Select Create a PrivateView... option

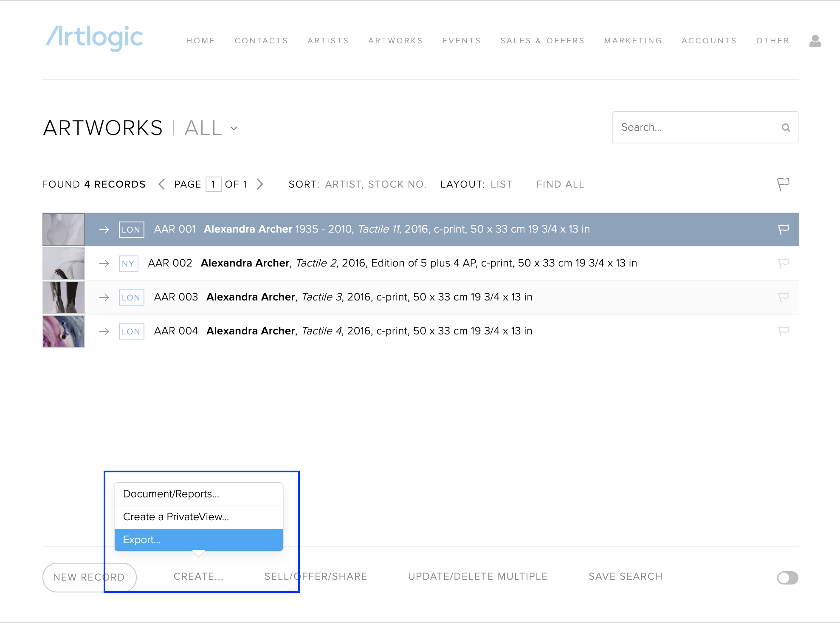point(199,517)
